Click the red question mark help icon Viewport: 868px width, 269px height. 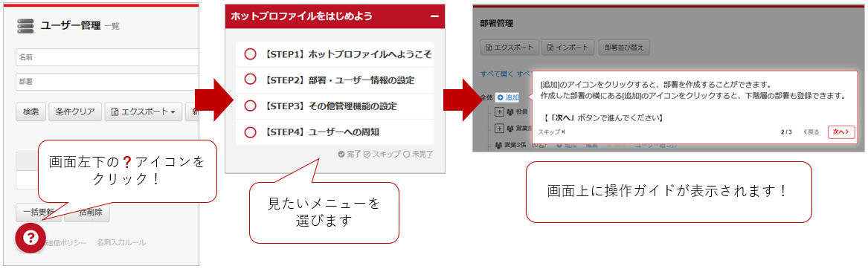[30, 238]
